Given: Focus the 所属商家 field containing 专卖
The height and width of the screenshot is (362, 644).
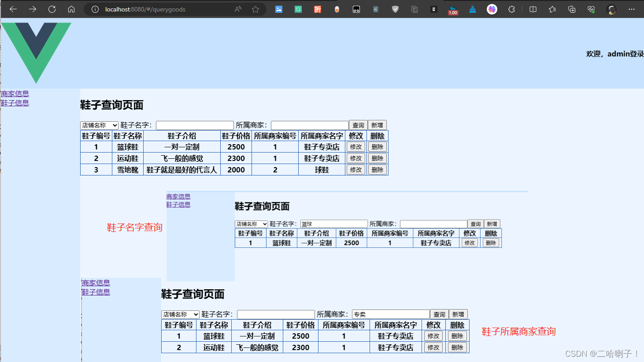Looking at the screenshot, I should [x=391, y=314].
